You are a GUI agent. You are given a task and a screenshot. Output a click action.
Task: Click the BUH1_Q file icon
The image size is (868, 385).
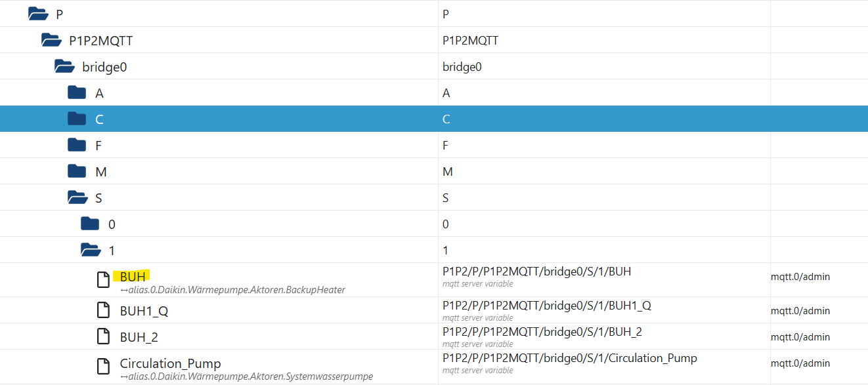coord(103,310)
